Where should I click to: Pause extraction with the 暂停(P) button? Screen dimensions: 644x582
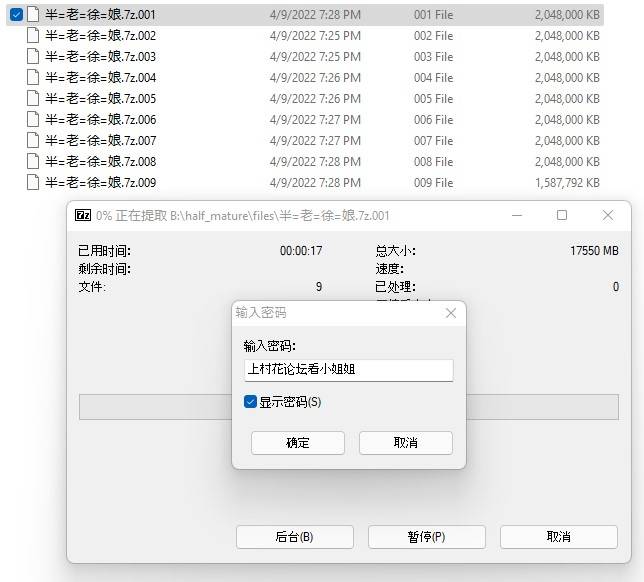coord(426,537)
